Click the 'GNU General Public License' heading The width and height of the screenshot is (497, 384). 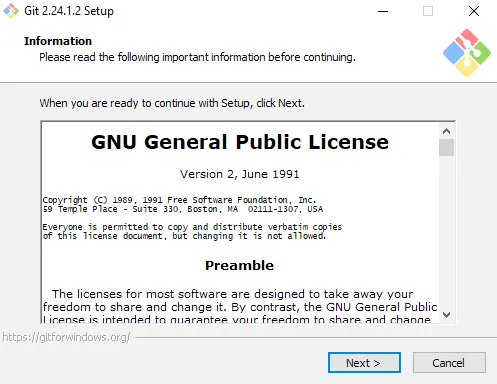point(240,142)
